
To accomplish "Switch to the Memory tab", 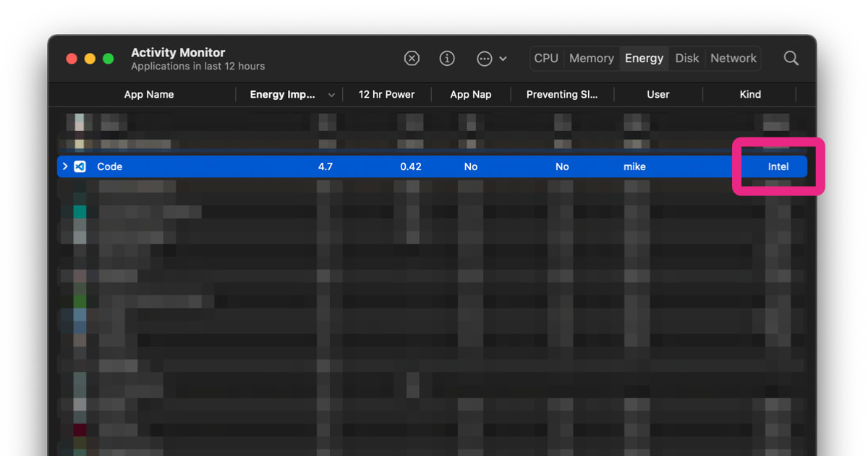I will (x=591, y=58).
